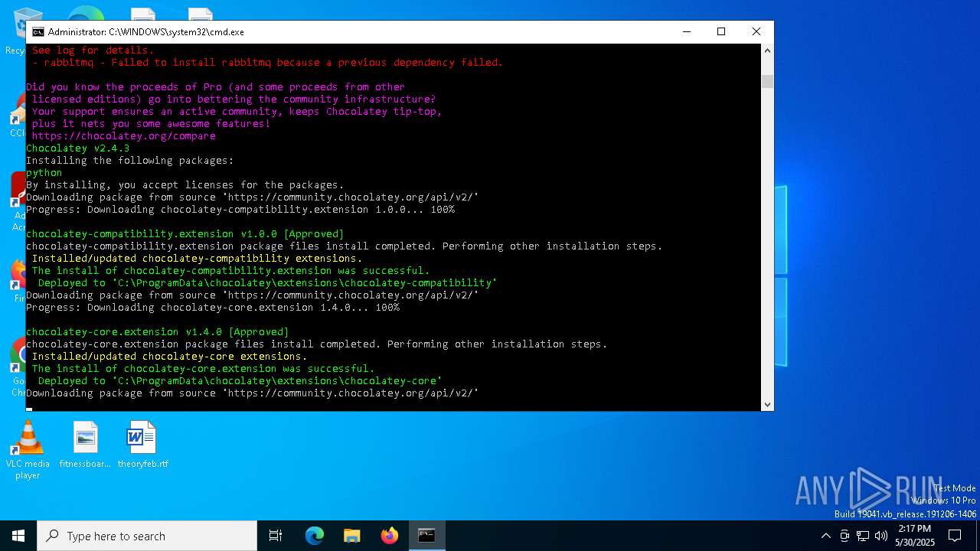
Task: Click 'Installed/updated chocolatey-core extensions.' line
Action: coord(169,356)
